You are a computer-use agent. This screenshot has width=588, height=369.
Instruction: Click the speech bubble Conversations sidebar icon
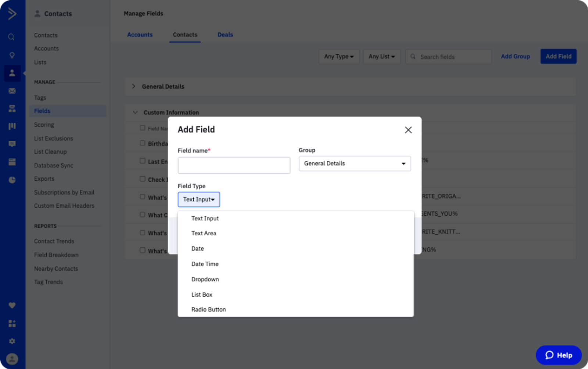click(x=12, y=144)
